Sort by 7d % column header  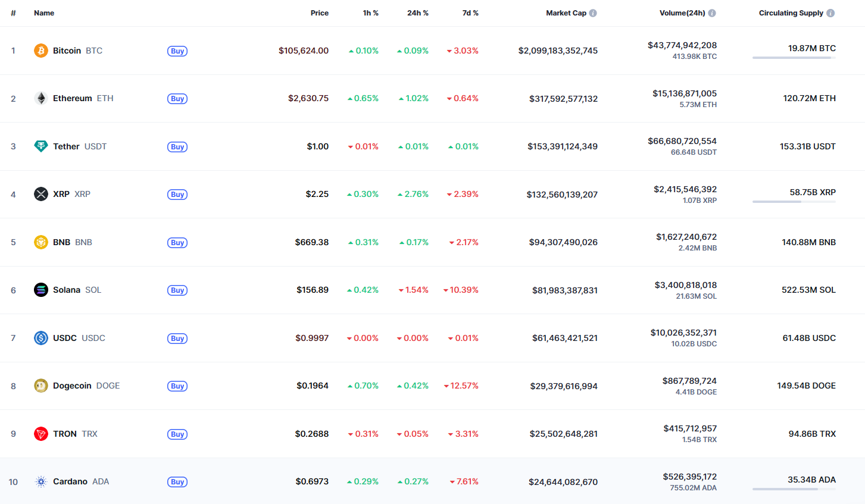(x=470, y=13)
